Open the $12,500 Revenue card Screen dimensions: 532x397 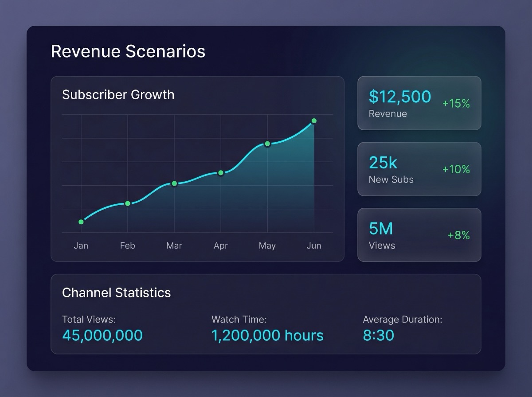(x=419, y=103)
